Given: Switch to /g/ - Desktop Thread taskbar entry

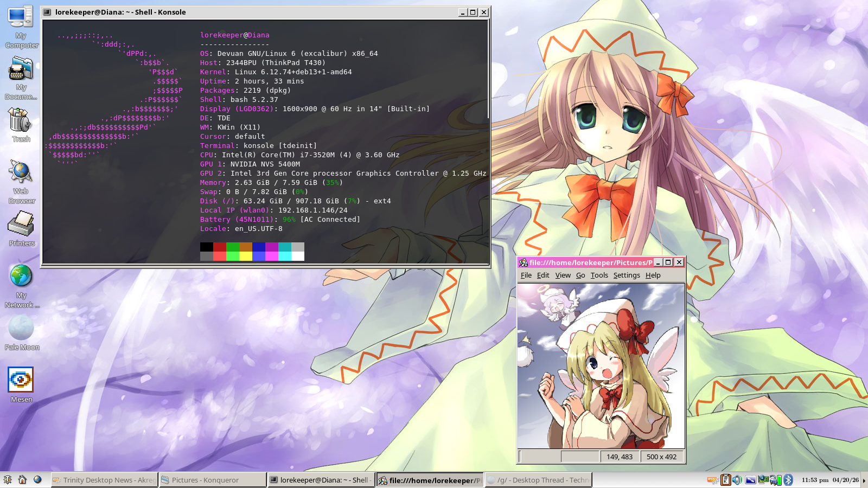Looking at the screenshot, I should pyautogui.click(x=538, y=480).
